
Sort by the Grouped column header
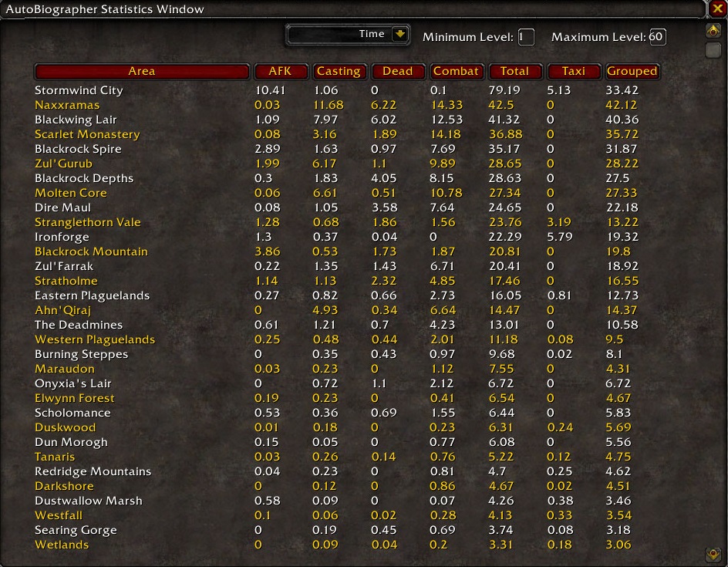click(632, 72)
